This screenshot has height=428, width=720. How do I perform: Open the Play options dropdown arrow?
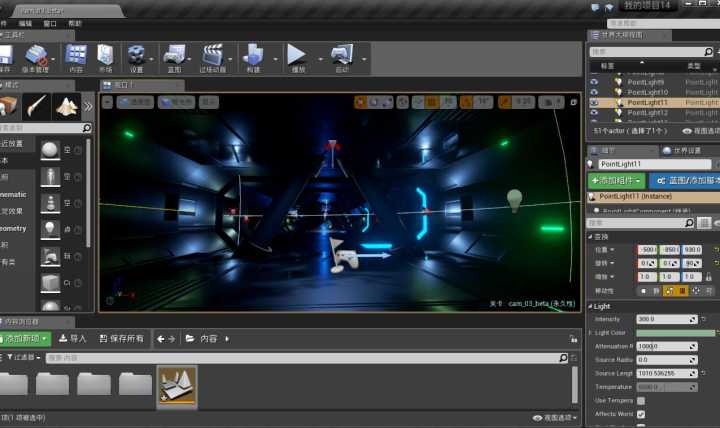coord(321,59)
